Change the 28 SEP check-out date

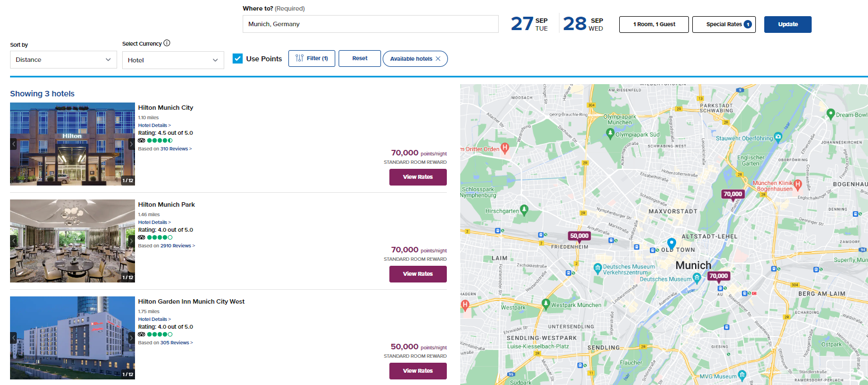[583, 24]
